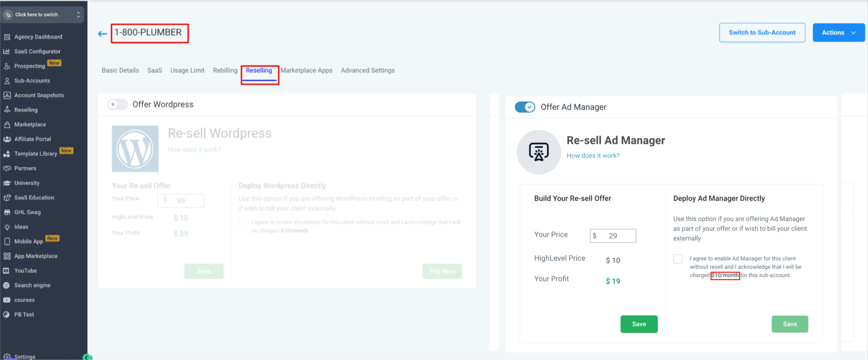Open Agency Dashboard from sidebar icon
The image size is (868, 360).
pos(7,37)
